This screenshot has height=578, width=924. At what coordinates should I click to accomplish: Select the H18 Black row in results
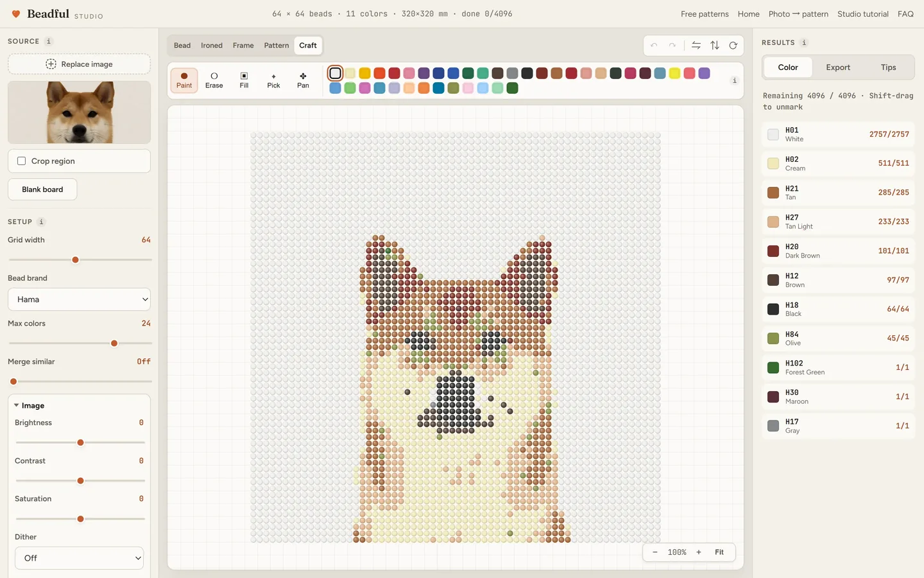838,309
